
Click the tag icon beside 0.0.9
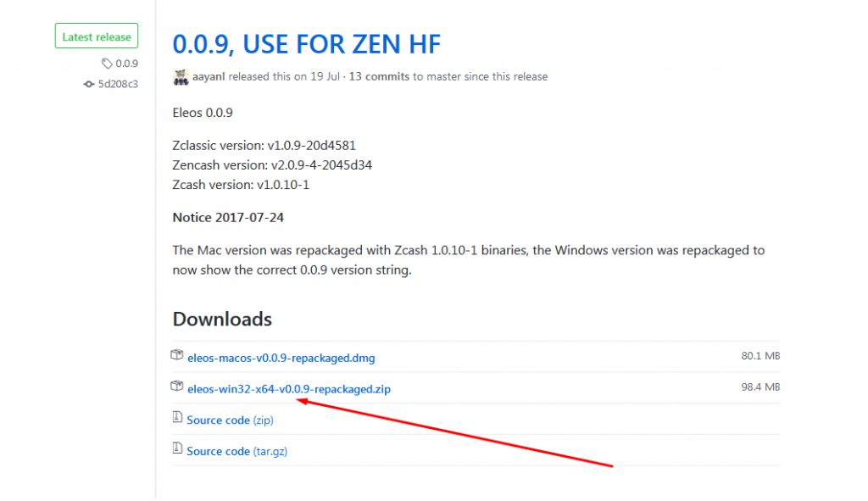[107, 64]
